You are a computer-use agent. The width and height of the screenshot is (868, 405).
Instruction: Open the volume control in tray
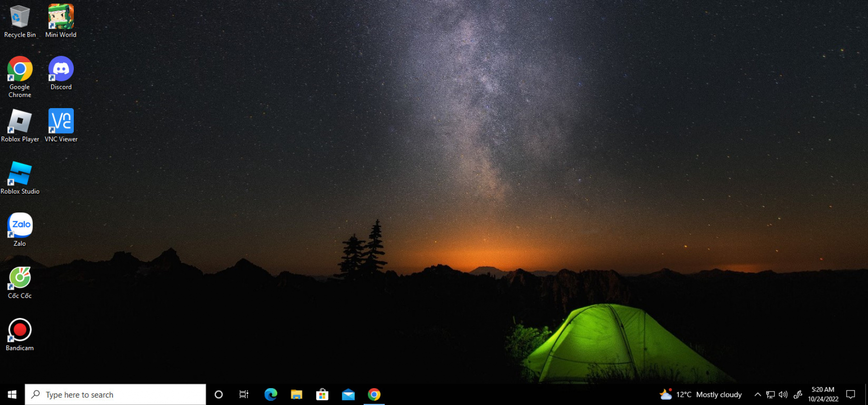tap(783, 394)
